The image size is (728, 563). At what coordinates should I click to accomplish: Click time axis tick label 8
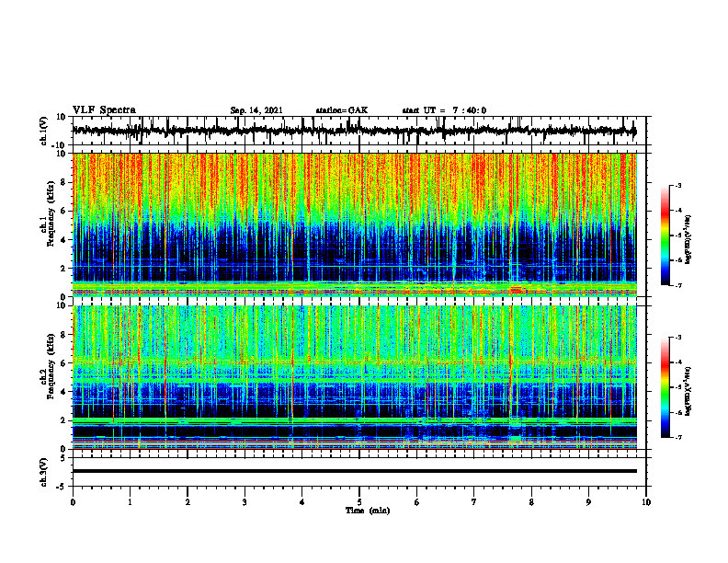531,502
